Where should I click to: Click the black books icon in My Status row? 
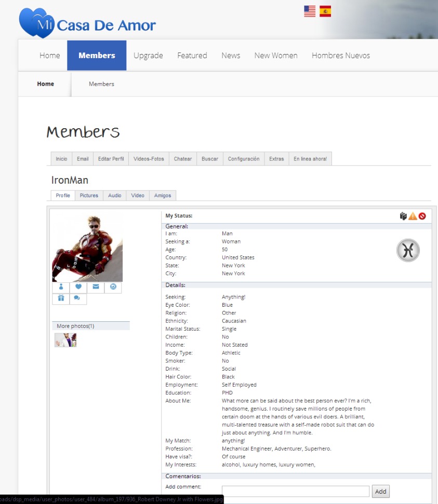[403, 216]
